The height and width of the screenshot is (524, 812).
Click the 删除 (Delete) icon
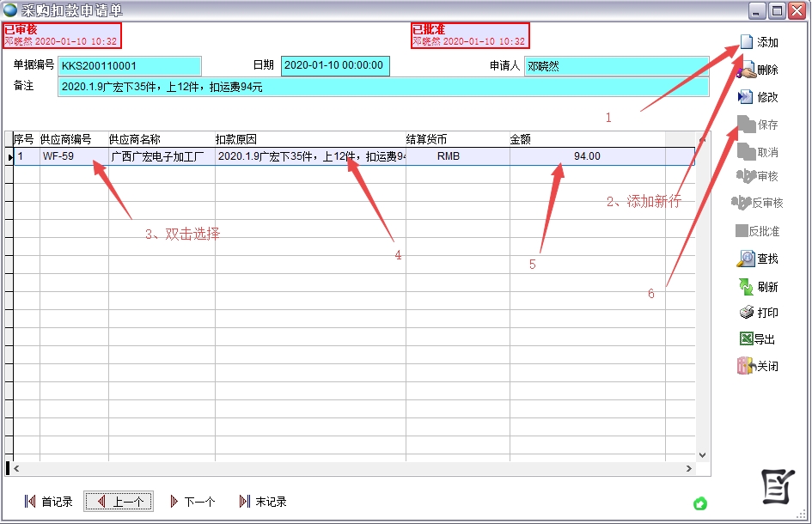(x=747, y=70)
